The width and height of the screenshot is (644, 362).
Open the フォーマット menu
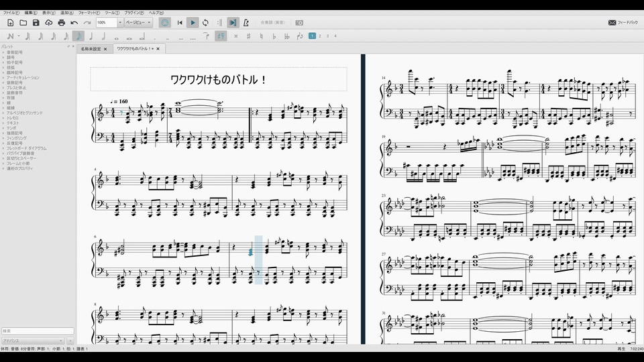coord(89,13)
